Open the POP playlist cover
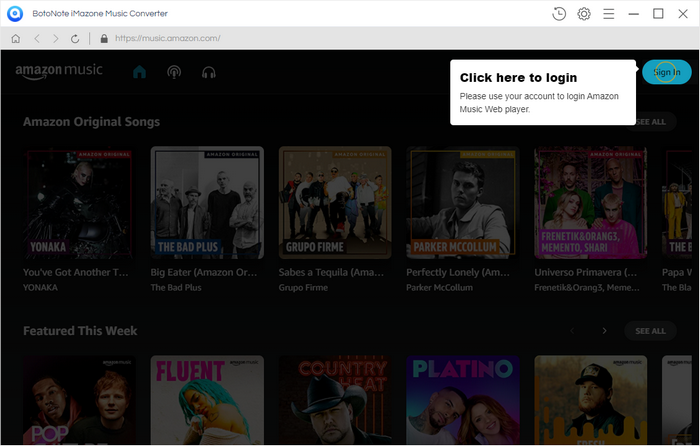 [x=79, y=400]
